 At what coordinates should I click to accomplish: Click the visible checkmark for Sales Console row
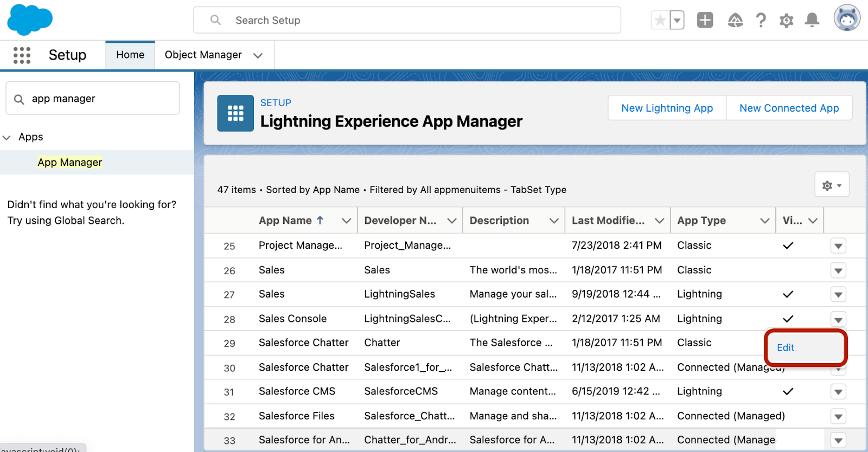click(788, 319)
